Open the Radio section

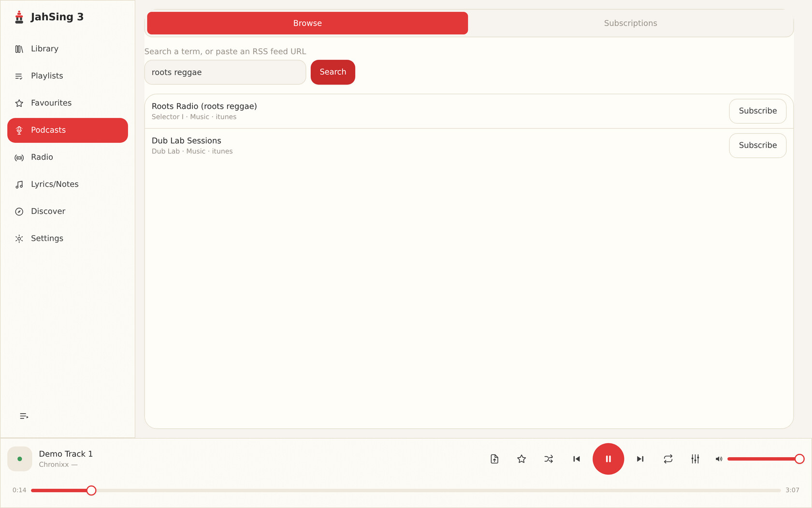click(68, 157)
